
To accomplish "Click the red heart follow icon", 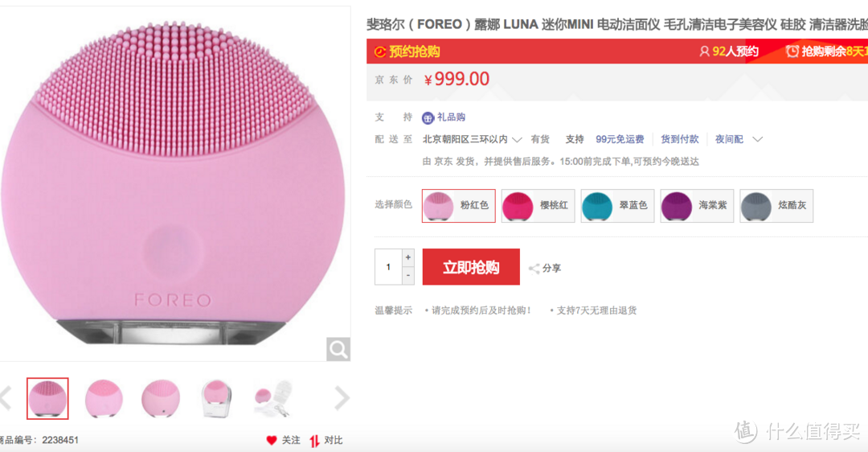I will [272, 441].
